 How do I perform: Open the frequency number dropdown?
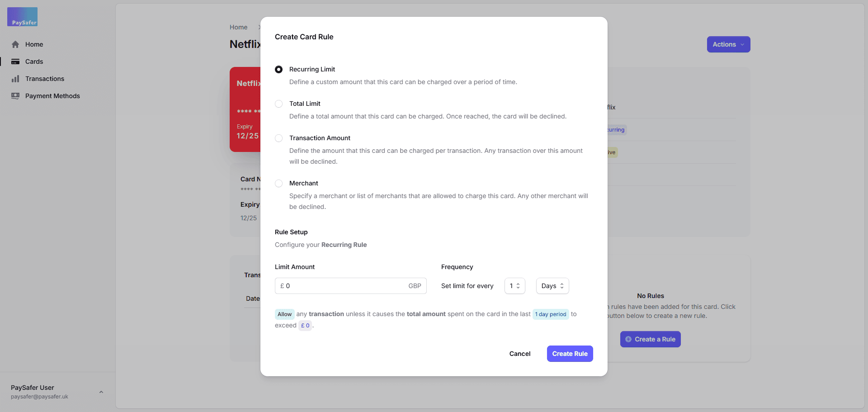click(x=514, y=286)
